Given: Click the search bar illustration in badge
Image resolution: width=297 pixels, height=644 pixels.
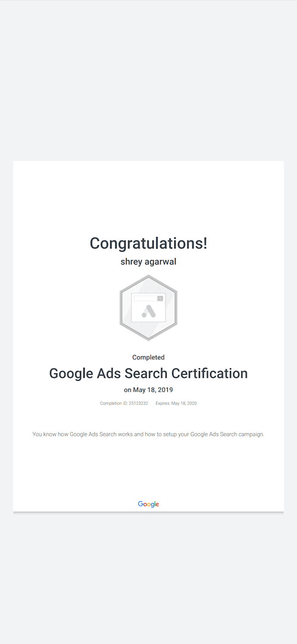Looking at the screenshot, I should [x=145, y=299].
